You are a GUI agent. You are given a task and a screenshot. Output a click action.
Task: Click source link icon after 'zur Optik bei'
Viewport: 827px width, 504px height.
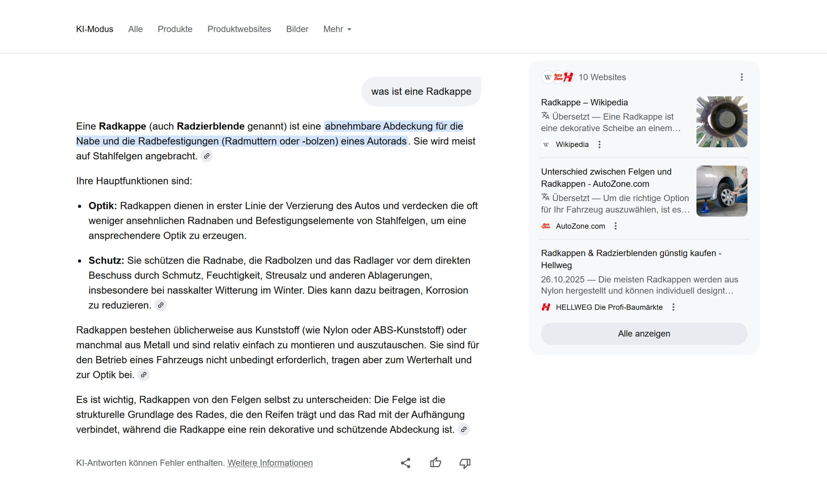[x=144, y=375]
